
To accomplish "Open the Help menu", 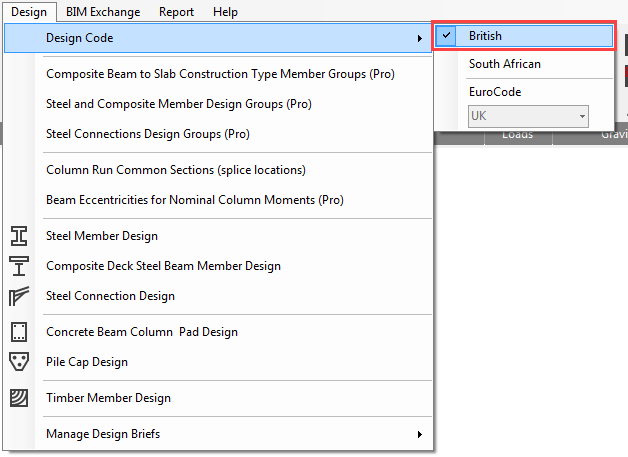I will point(225,12).
